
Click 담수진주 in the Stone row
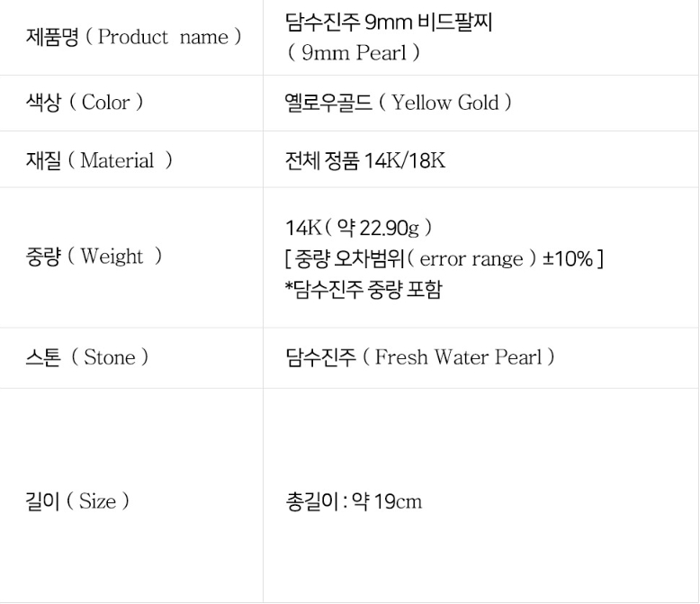click(x=319, y=357)
